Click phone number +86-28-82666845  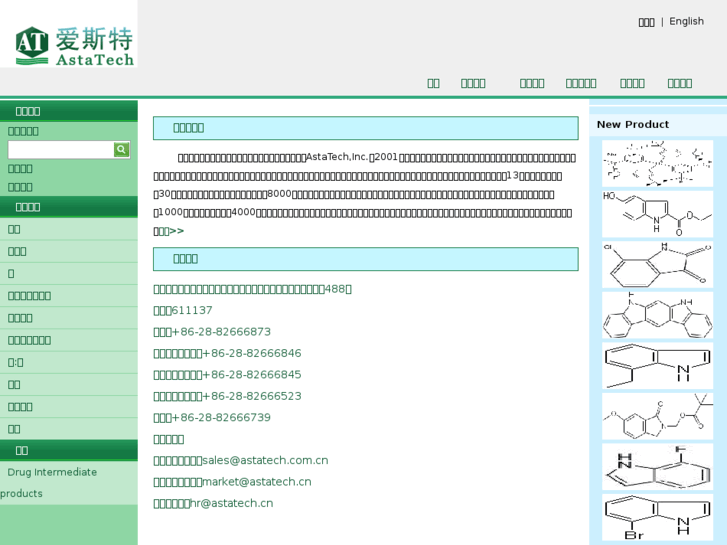click(252, 374)
